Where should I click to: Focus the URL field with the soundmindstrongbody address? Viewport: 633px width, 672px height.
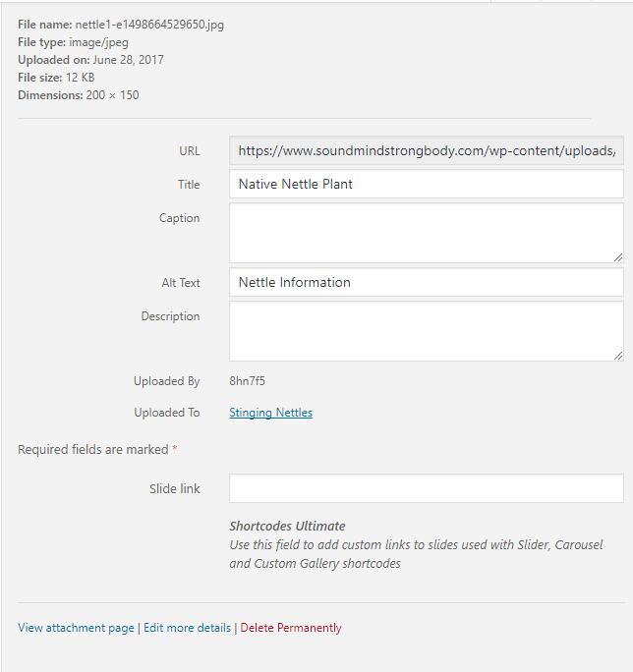[x=427, y=150]
